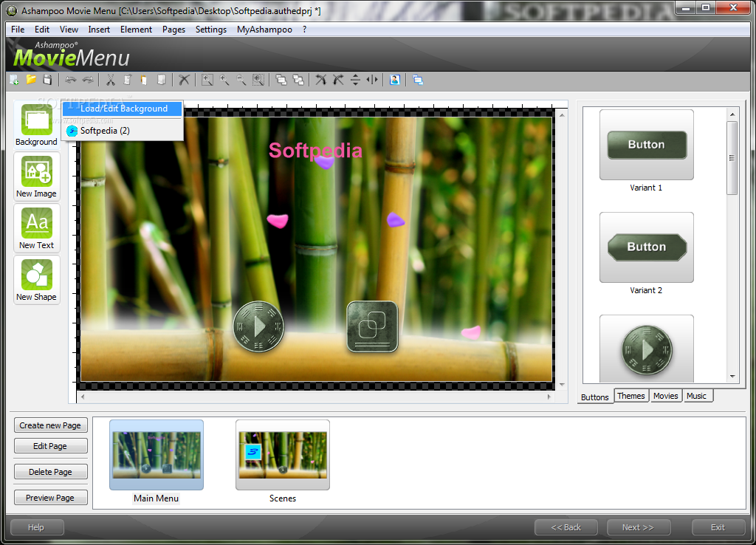Open a project with the folder icon
756x545 pixels.
tap(31, 80)
